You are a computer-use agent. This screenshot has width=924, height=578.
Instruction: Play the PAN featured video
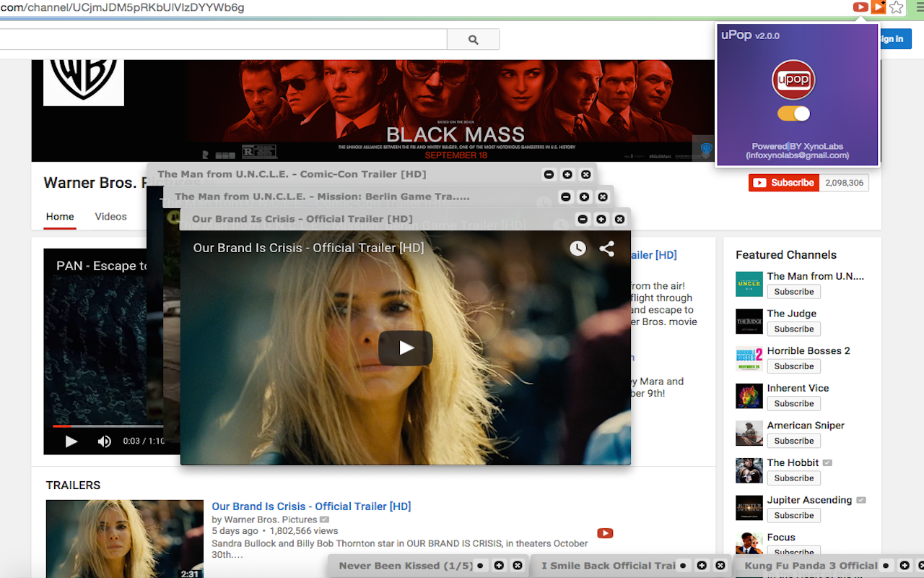click(x=71, y=441)
